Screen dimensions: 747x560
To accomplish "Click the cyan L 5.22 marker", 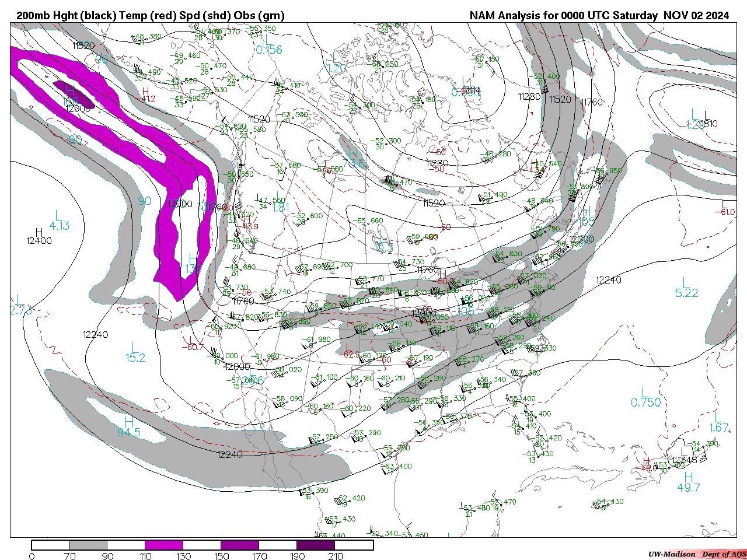I will click(686, 288).
